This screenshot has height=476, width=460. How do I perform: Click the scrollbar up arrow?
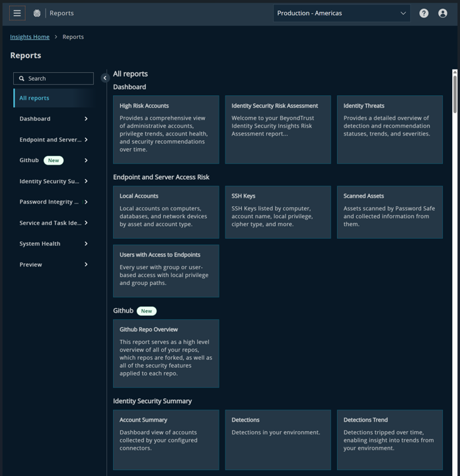(455, 72)
